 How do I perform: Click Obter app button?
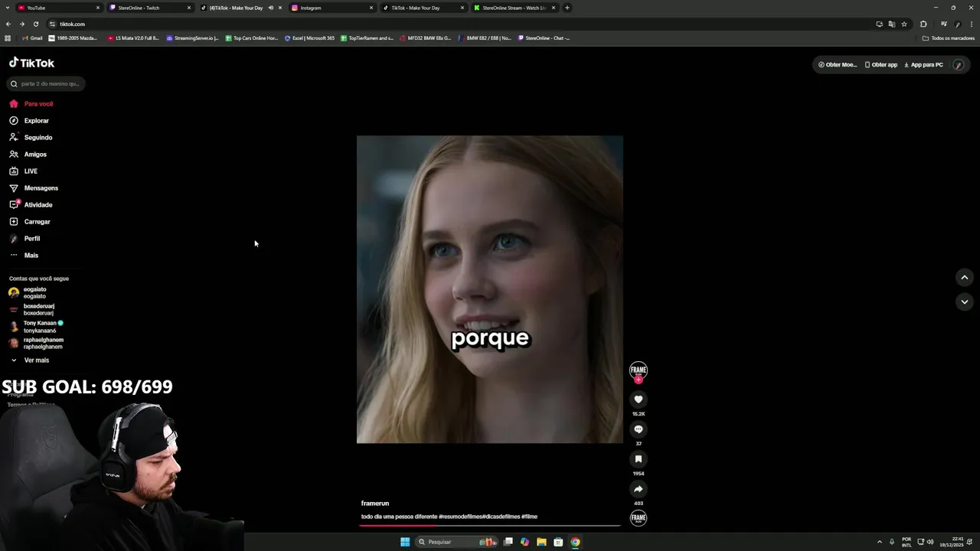(x=880, y=65)
